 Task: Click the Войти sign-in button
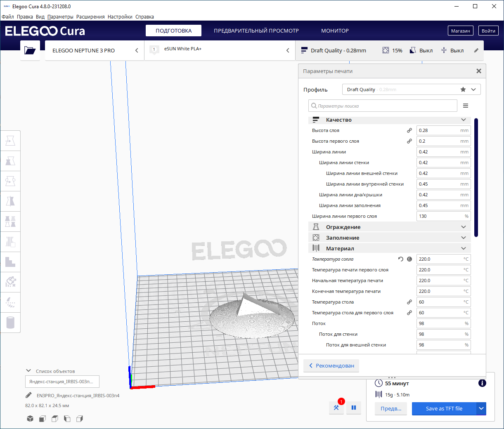click(488, 31)
